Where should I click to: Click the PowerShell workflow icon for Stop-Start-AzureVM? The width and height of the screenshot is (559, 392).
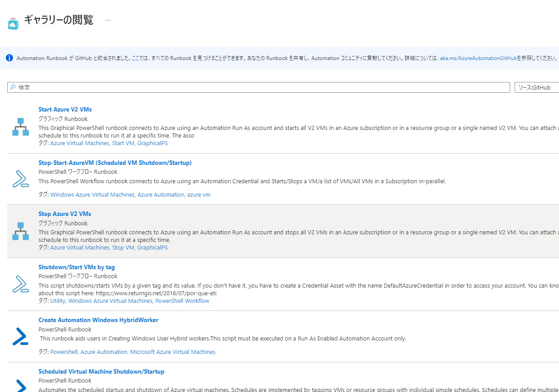pos(20,179)
